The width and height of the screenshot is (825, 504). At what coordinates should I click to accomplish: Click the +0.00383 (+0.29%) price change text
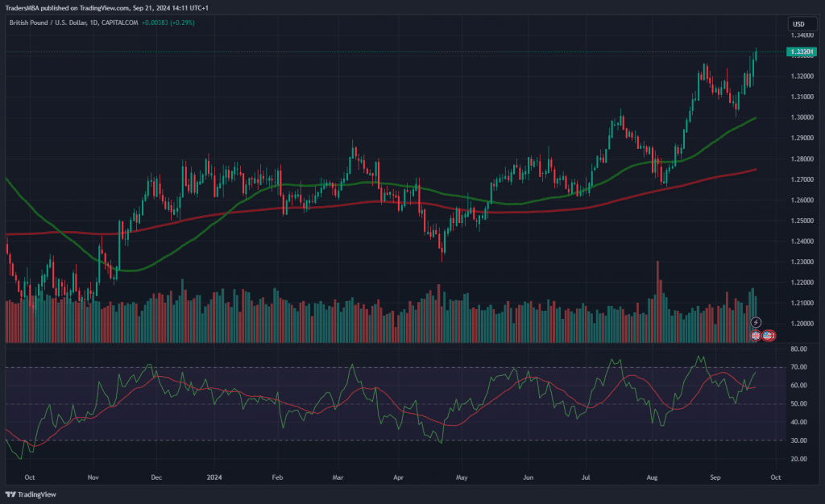[x=168, y=22]
